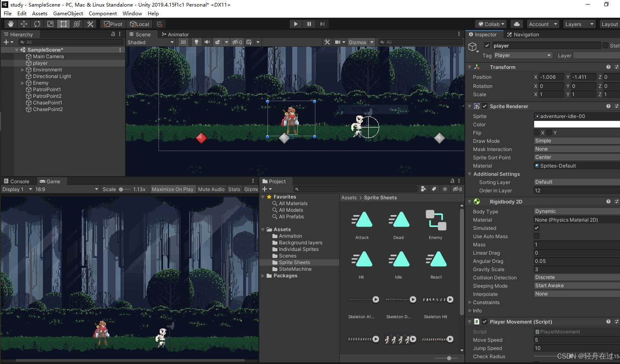The image size is (620, 364).
Task: Enable Use Auto Mass checkbox
Action: [537, 236]
